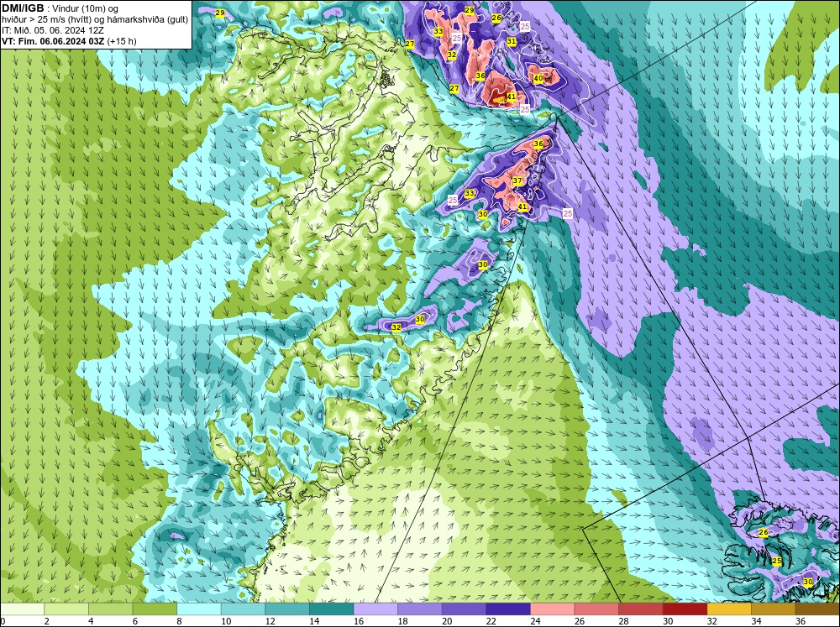This screenshot has height=627, width=840.
Task: Choose the 12–14 m/s teal legend swatch
Action: pos(287,609)
